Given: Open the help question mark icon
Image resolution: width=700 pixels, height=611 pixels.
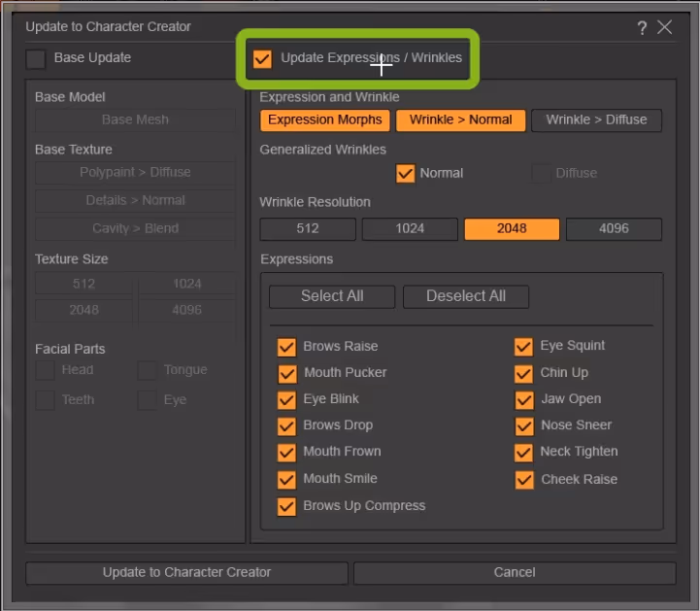Looking at the screenshot, I should click(x=642, y=28).
